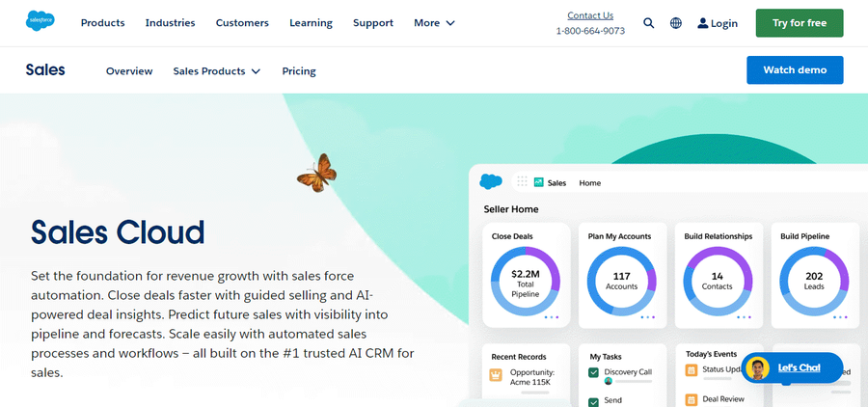Open the Learning menu
This screenshot has width=868, height=407.
pyautogui.click(x=312, y=23)
